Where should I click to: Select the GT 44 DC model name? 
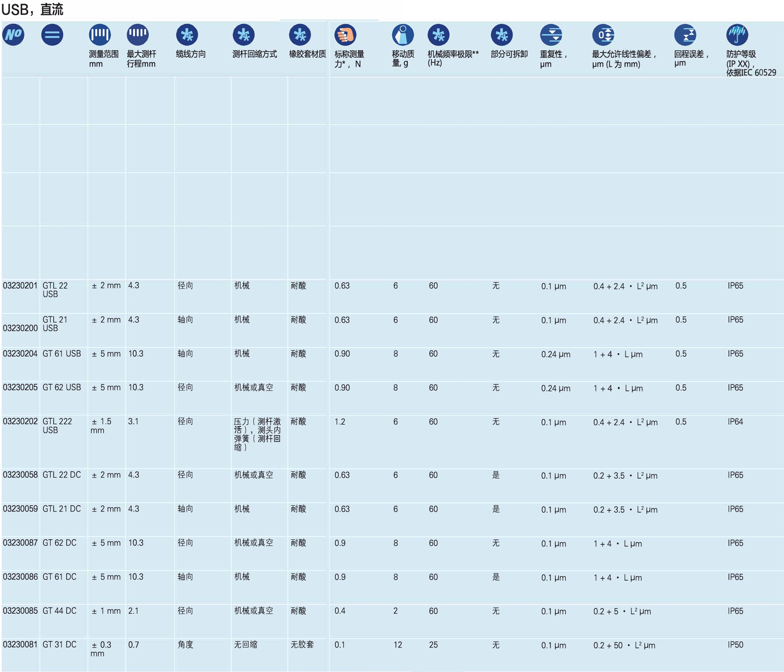pyautogui.click(x=59, y=611)
